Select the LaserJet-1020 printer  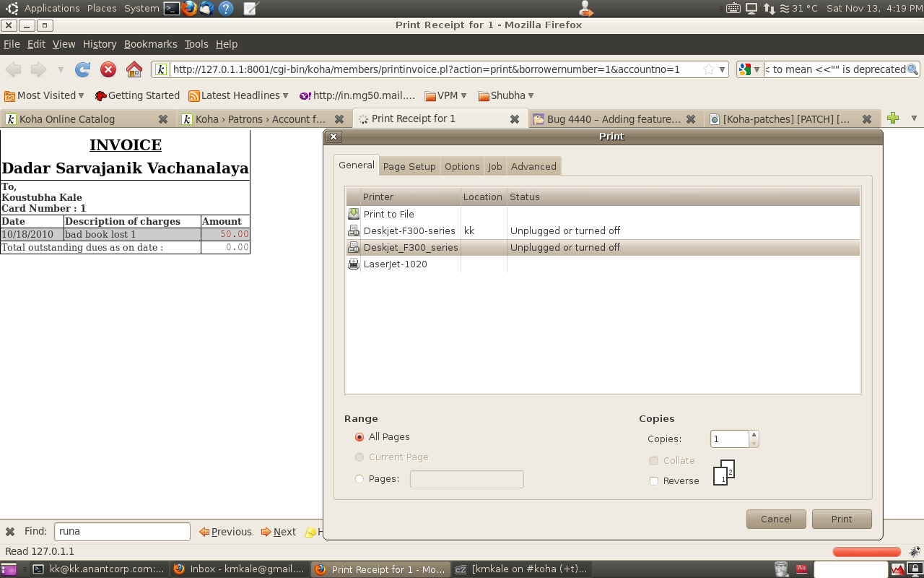coord(395,264)
